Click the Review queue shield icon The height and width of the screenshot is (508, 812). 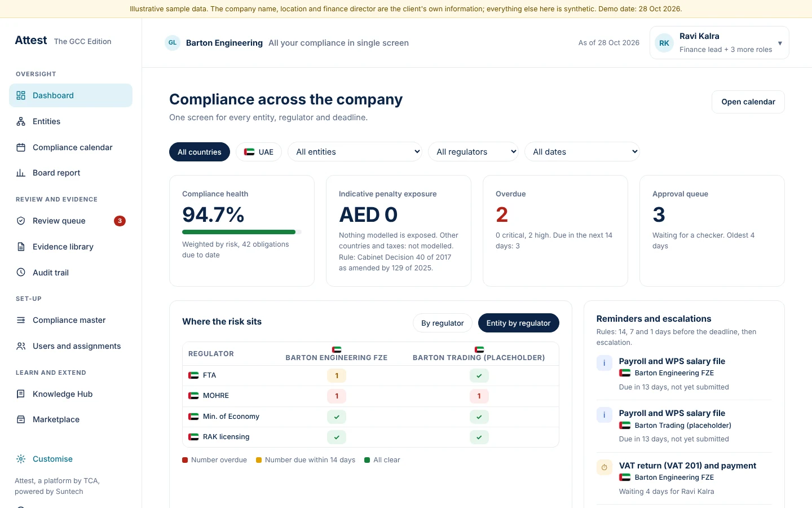[x=21, y=221]
